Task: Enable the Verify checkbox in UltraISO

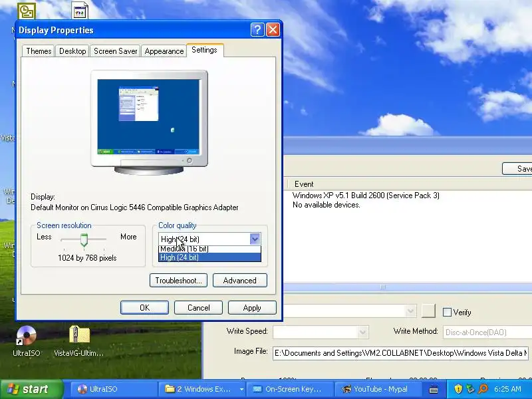Action: [x=447, y=312]
